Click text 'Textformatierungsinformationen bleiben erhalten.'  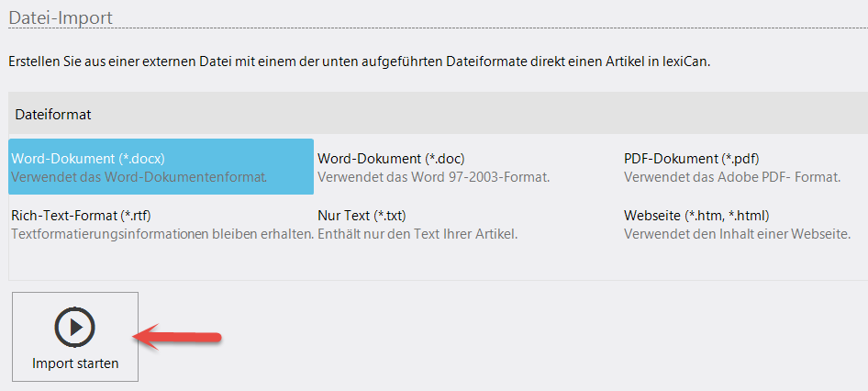pyautogui.click(x=162, y=234)
